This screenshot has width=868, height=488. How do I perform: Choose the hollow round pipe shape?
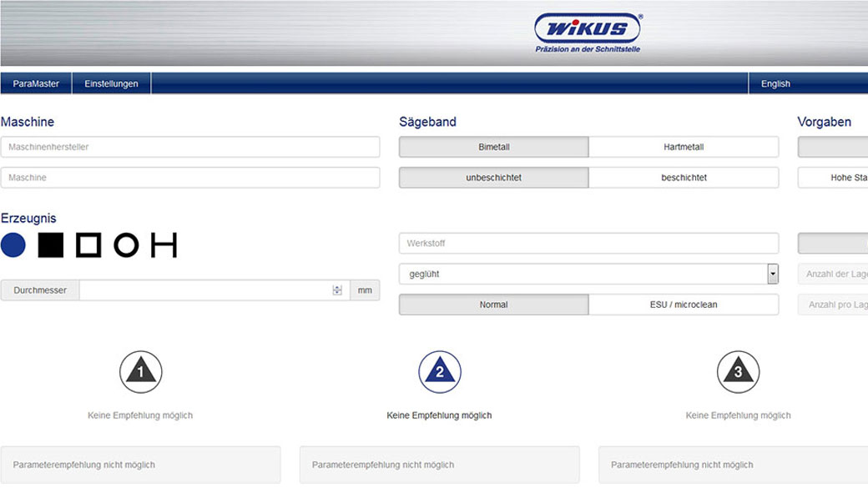(x=126, y=245)
